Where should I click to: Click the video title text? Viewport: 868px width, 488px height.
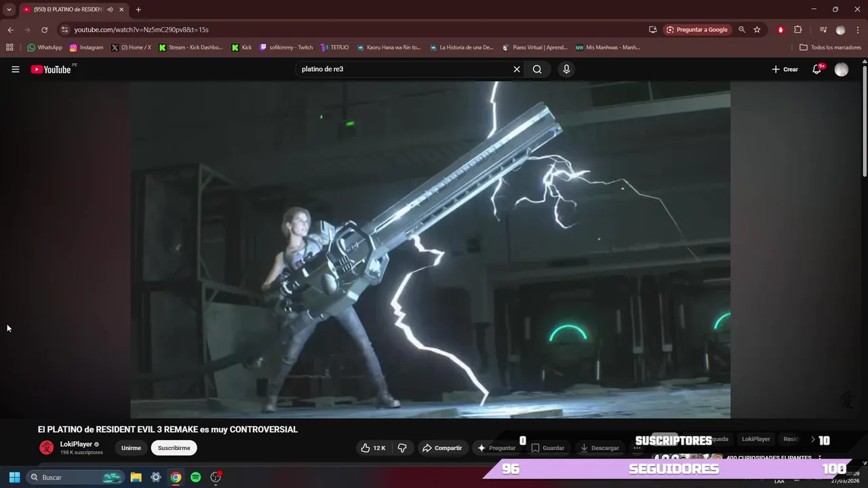(167, 429)
